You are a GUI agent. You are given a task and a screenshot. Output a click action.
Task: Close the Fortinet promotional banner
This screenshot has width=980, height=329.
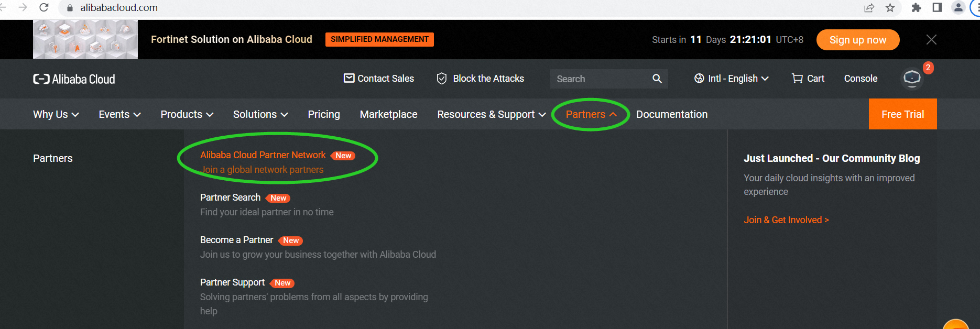[931, 39]
